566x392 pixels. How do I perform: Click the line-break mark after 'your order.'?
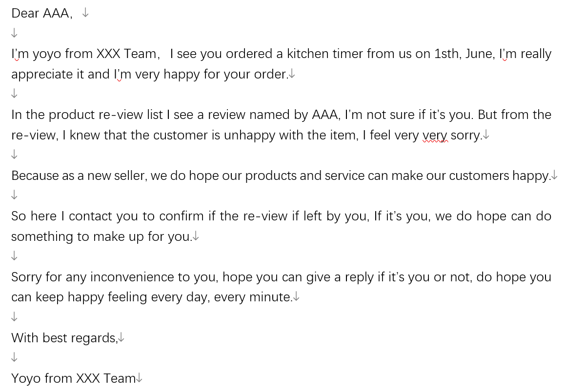pyautogui.click(x=292, y=74)
